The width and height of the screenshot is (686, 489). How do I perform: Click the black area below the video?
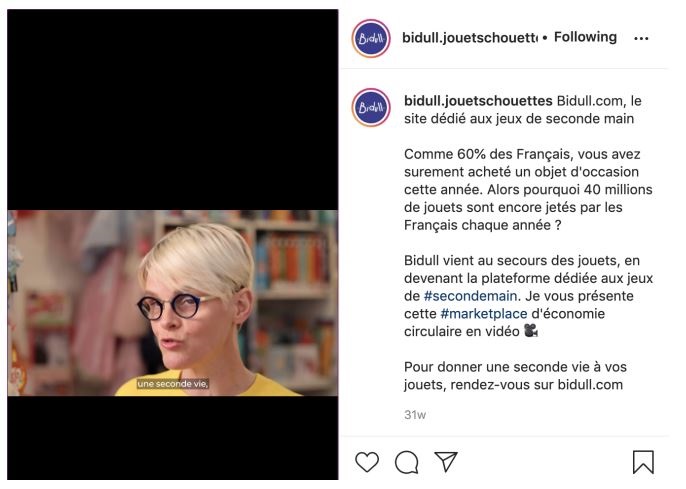click(173, 437)
